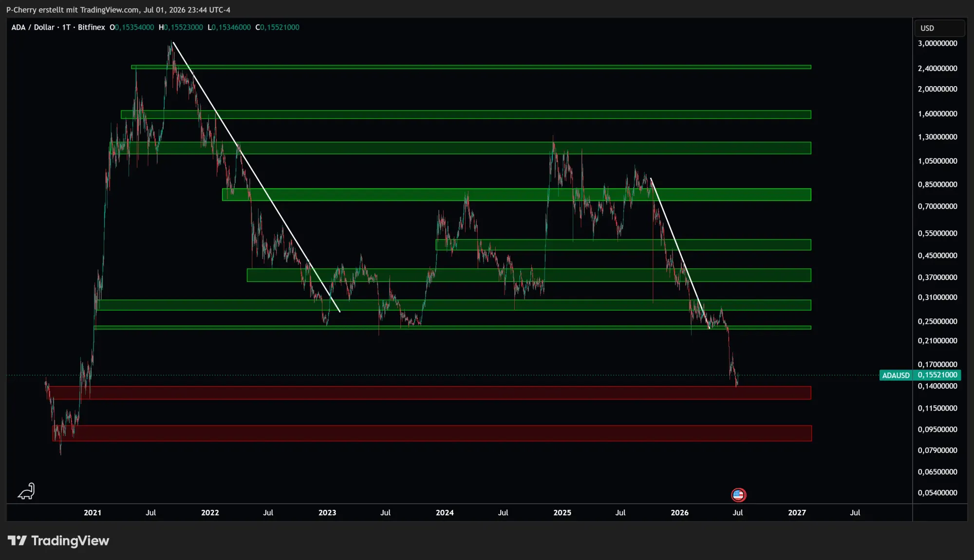Screen dimensions: 974x560
Task: Click the low value L0,15346000
Action: (x=229, y=27)
